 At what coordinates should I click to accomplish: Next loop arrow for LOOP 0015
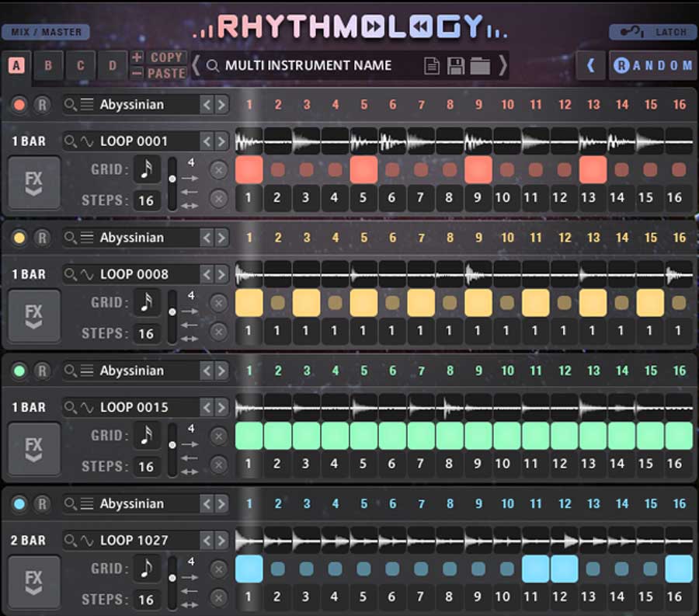click(x=221, y=407)
